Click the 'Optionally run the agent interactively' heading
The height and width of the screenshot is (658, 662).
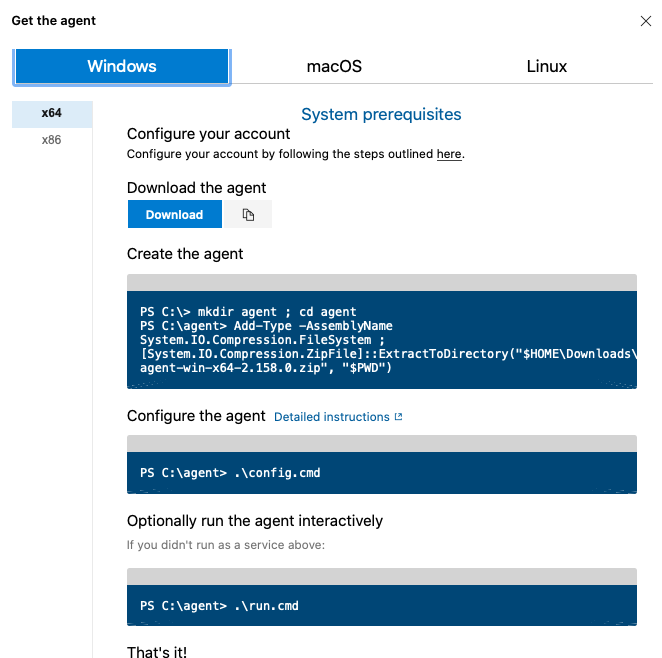[255, 521]
